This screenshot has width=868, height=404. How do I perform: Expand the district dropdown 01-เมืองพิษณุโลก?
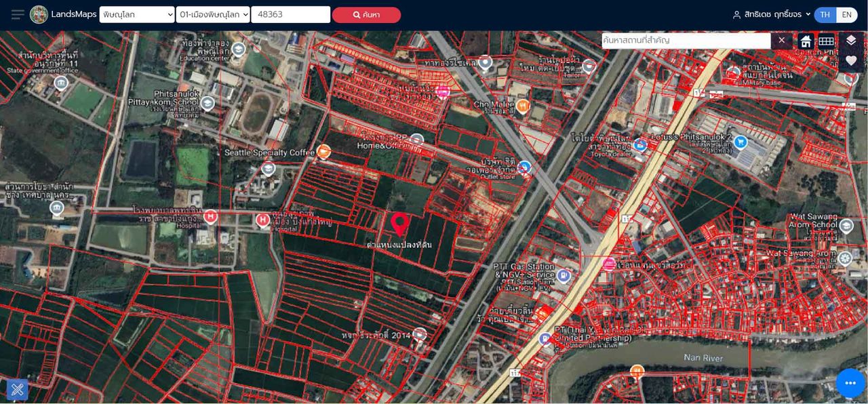(213, 15)
